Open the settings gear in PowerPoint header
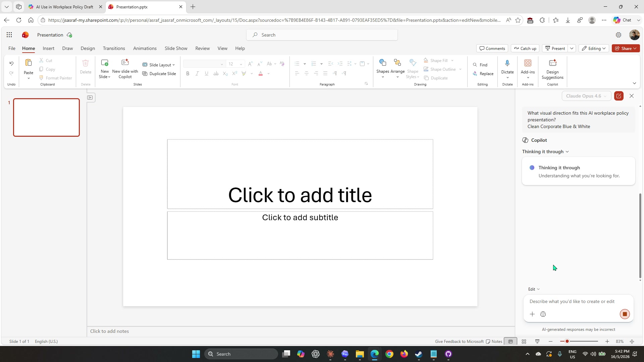The width and height of the screenshot is (644, 362). pos(619,35)
